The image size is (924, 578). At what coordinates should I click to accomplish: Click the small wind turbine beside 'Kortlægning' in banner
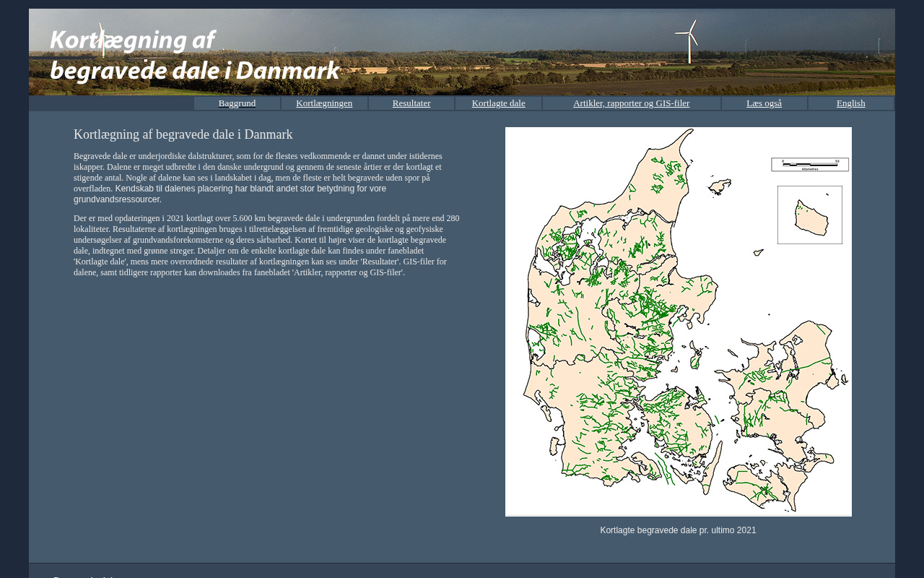click(x=103, y=40)
